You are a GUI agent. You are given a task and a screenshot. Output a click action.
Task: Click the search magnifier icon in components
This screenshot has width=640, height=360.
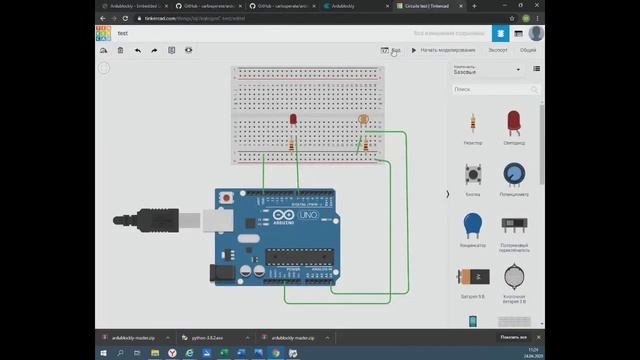click(534, 89)
